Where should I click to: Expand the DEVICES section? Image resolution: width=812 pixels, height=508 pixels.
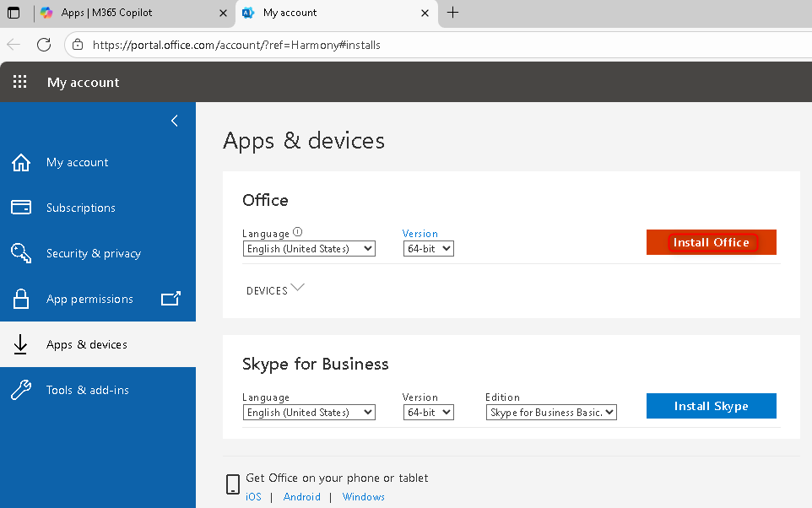[x=275, y=289]
